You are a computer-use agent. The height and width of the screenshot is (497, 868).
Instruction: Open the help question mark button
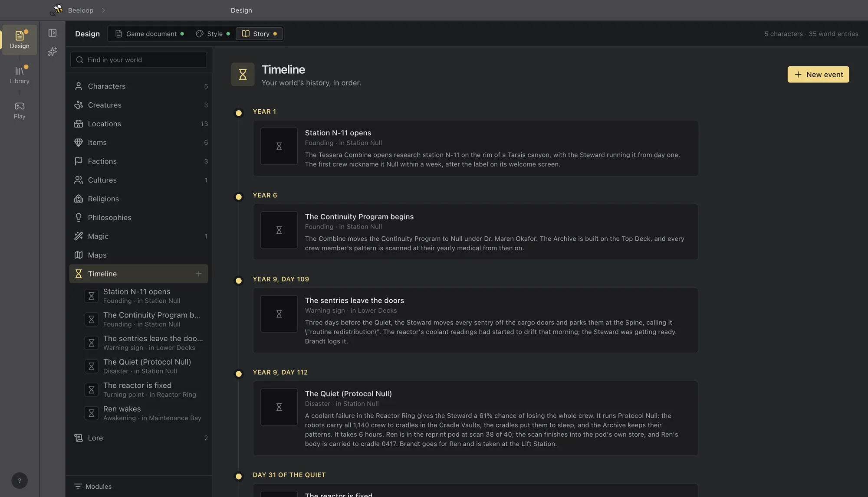(20, 481)
